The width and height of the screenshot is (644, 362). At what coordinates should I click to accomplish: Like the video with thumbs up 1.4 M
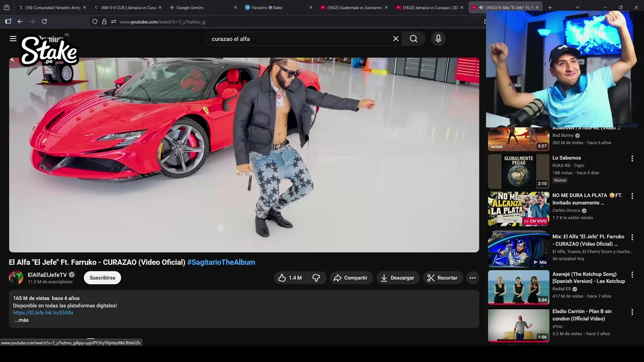pos(290,278)
